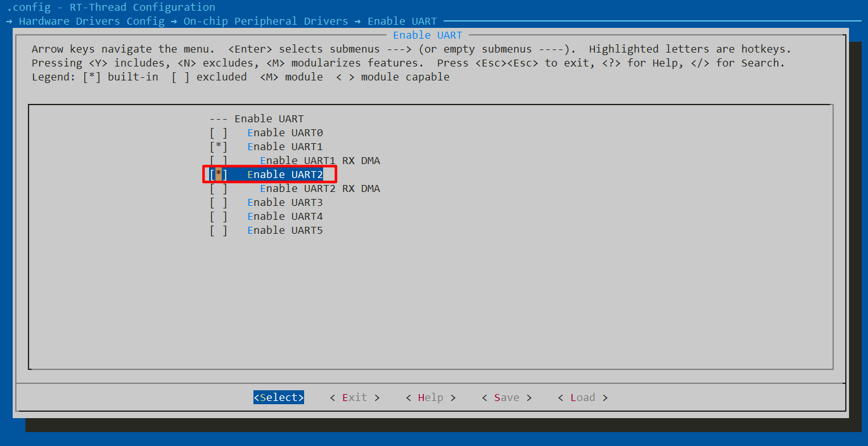Select the Enable UART1 RX DMA label
This screenshot has height=446, width=868.
pyautogui.click(x=320, y=160)
